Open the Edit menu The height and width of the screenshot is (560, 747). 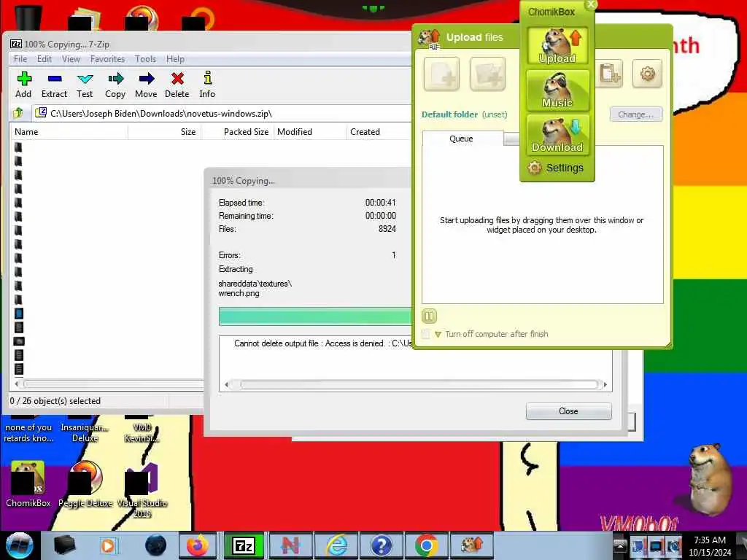tap(44, 59)
